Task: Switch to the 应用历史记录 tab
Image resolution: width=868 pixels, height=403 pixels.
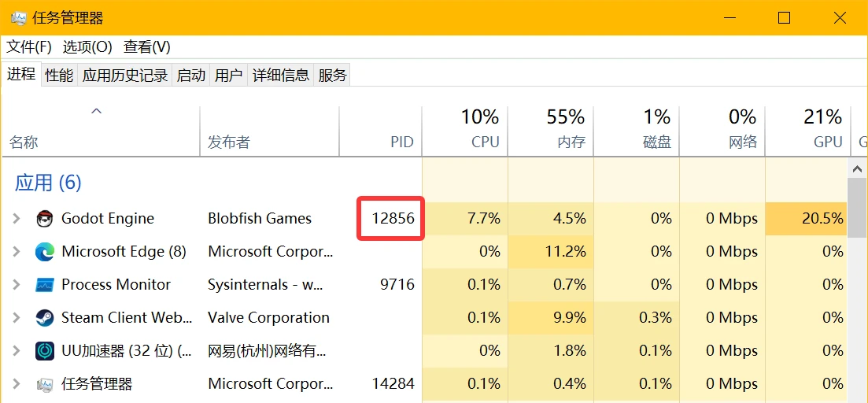Action: point(125,76)
